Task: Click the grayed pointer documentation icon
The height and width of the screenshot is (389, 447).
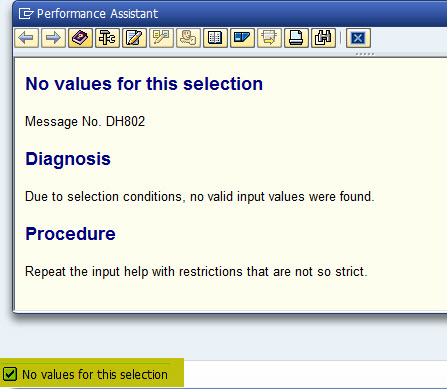Action: pos(161,38)
